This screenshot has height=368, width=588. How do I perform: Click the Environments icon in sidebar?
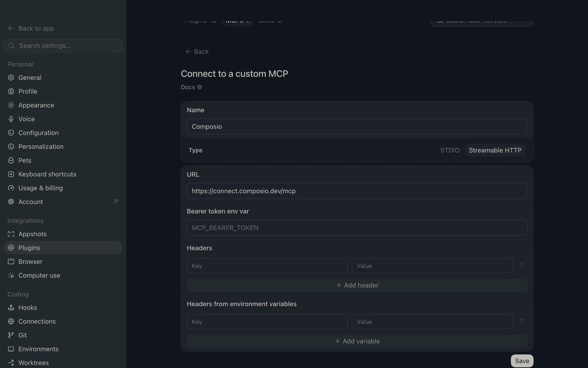click(11, 349)
